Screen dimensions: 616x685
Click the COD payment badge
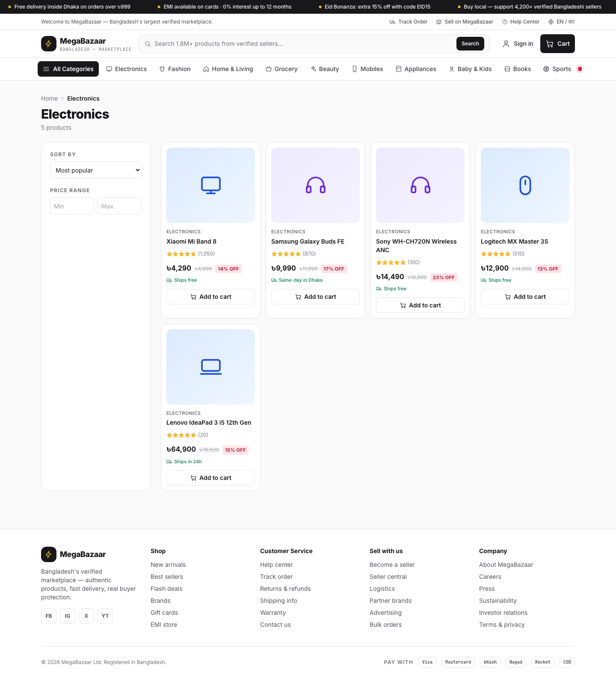pos(567,662)
